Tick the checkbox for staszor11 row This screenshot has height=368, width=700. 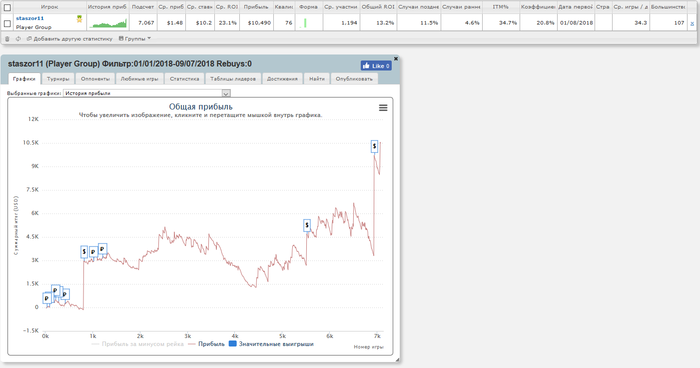tap(8, 23)
